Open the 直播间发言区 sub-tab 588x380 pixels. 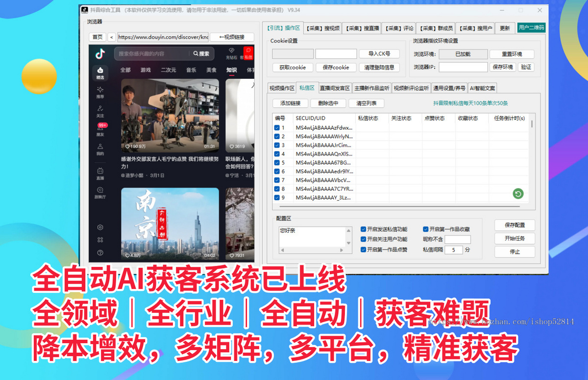click(x=335, y=88)
